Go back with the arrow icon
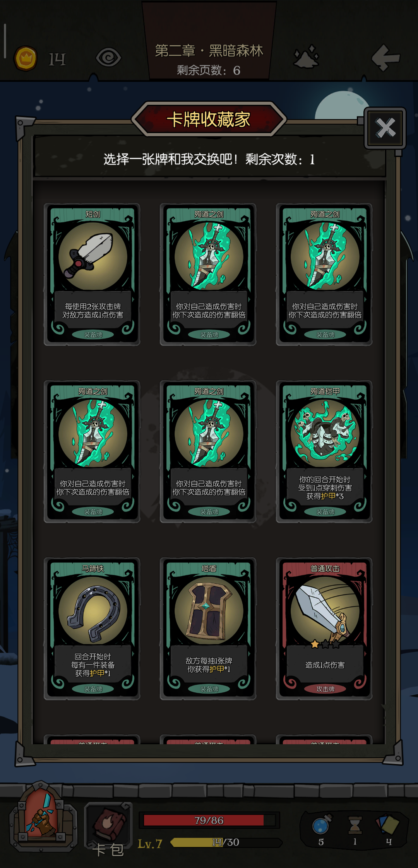418x868 pixels. pyautogui.click(x=385, y=58)
